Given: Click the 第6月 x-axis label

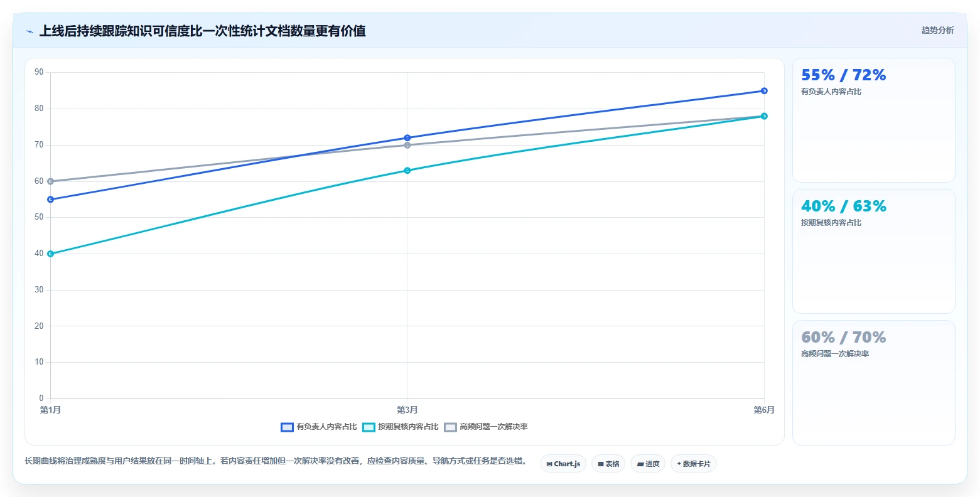Looking at the screenshot, I should pos(764,410).
